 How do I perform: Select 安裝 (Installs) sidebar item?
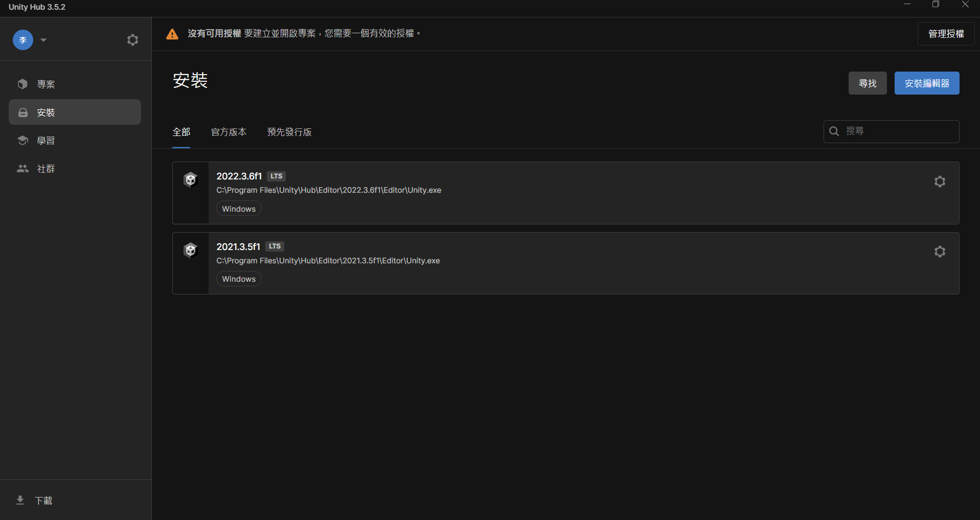point(75,112)
